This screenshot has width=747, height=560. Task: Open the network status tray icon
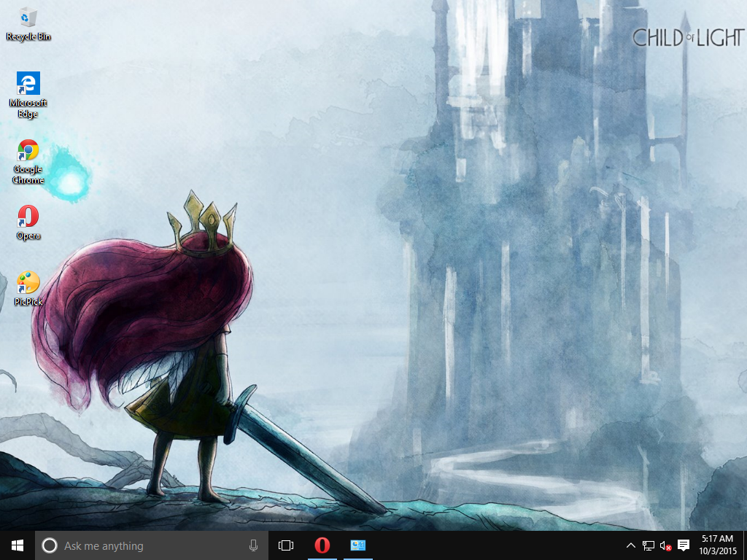coord(648,545)
